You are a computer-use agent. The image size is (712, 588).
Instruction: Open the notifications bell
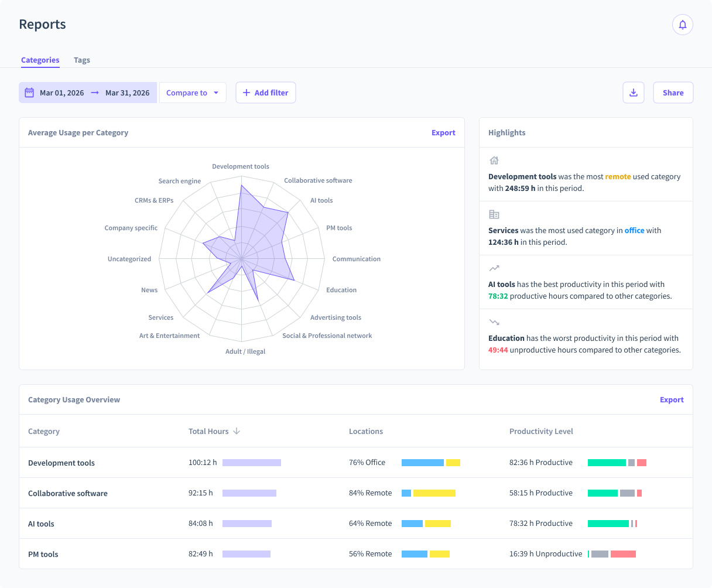[682, 25]
